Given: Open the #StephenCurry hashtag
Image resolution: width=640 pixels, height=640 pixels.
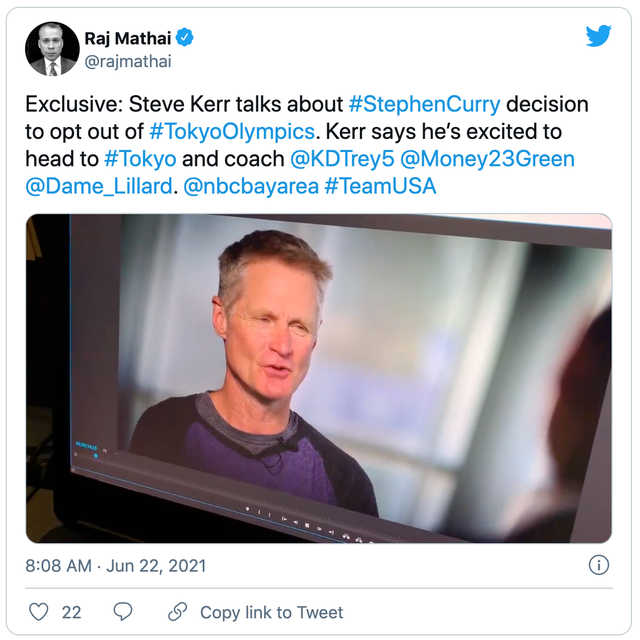Looking at the screenshot, I should point(425,105).
